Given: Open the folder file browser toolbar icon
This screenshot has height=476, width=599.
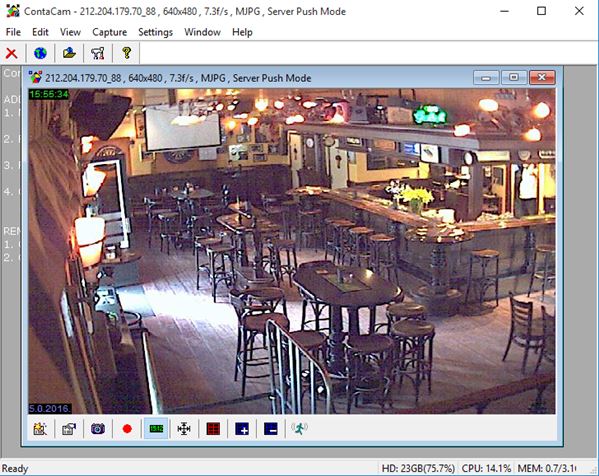Looking at the screenshot, I should (x=69, y=53).
